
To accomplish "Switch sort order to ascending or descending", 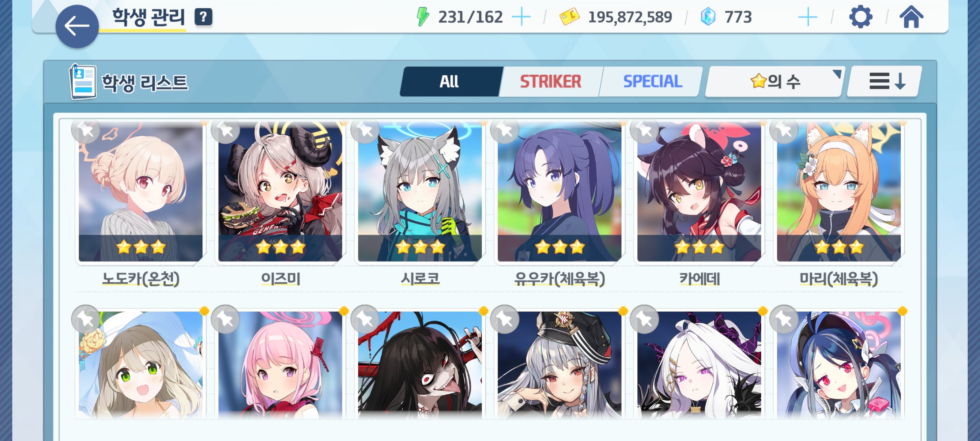I will coord(886,81).
